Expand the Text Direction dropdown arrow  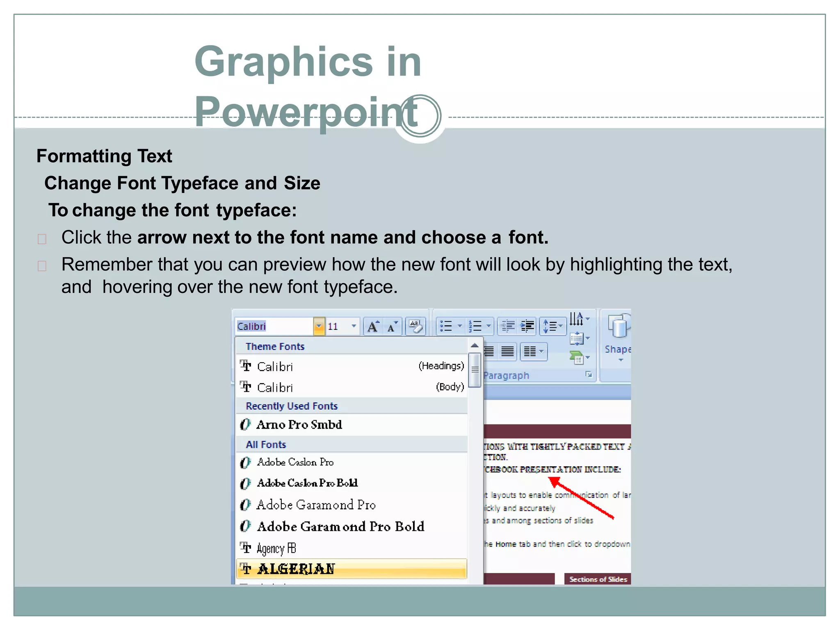coord(588,319)
